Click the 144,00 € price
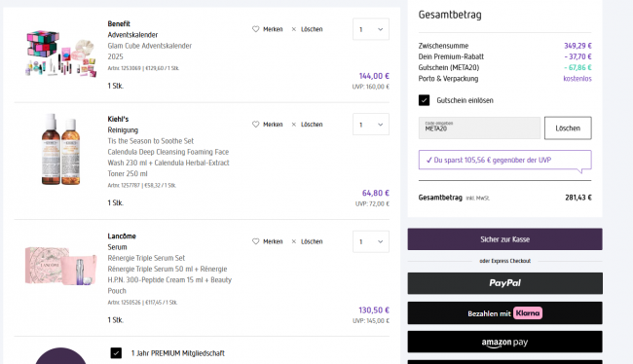This screenshot has width=633, height=364. click(x=374, y=76)
